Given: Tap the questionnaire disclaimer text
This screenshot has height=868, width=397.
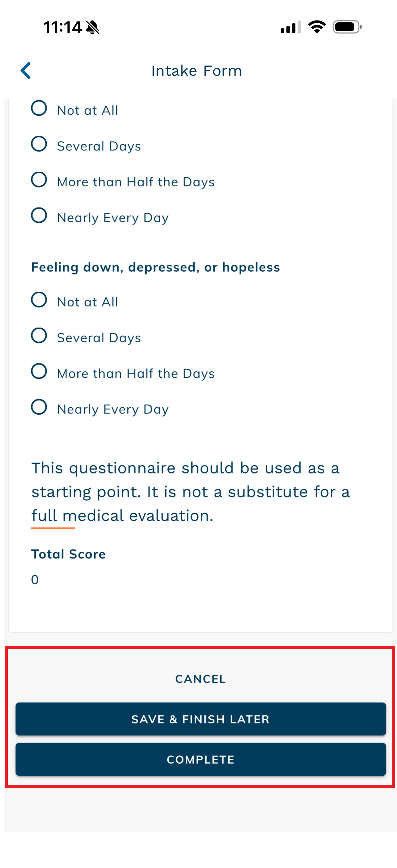Looking at the screenshot, I should click(190, 492).
